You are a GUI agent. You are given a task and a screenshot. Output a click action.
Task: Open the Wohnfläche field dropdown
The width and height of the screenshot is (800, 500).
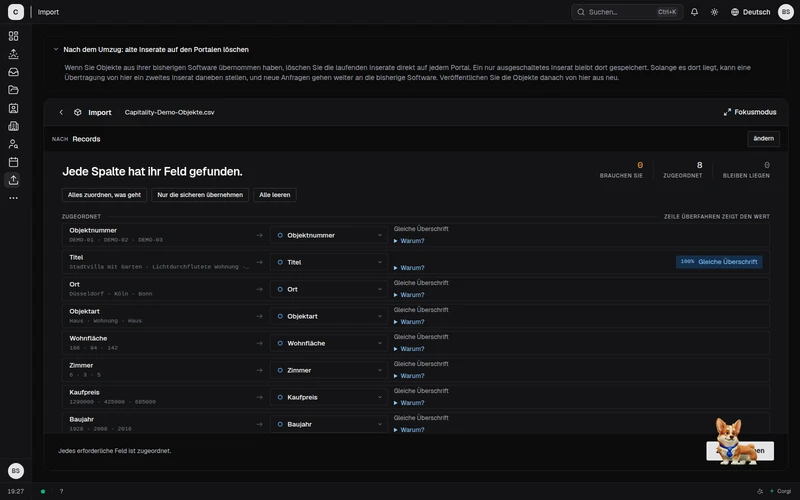tap(329, 343)
